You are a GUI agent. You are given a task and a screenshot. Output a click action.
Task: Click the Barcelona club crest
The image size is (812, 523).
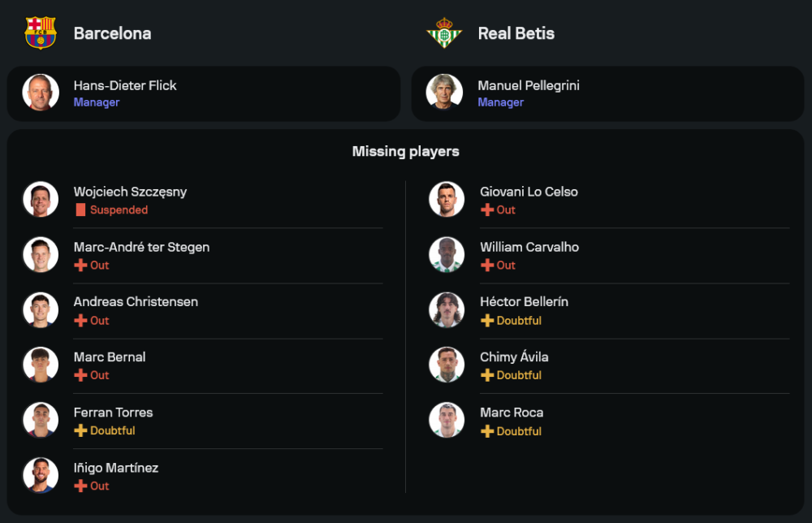tap(41, 33)
